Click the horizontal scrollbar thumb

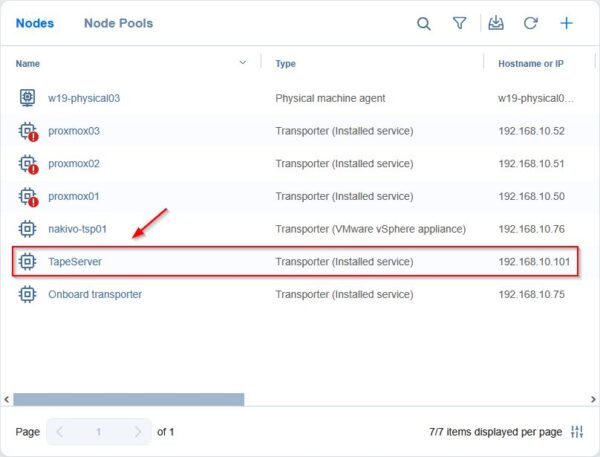[x=129, y=399]
